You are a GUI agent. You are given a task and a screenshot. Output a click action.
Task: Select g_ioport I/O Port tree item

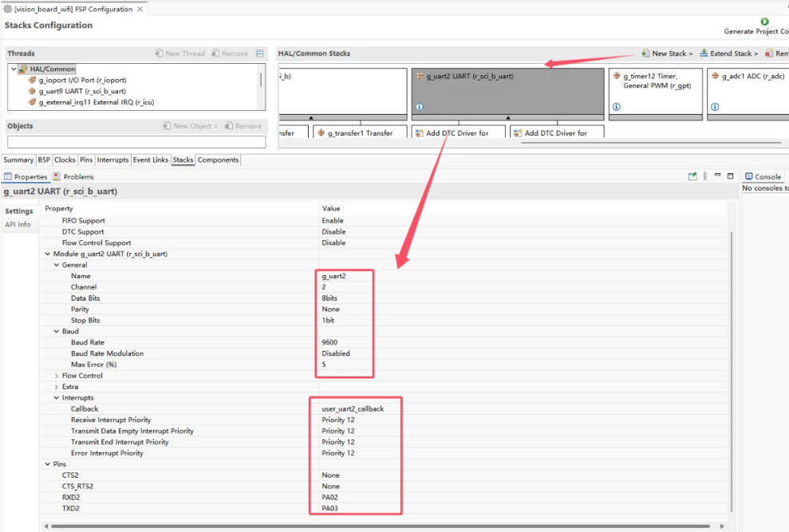coord(82,80)
